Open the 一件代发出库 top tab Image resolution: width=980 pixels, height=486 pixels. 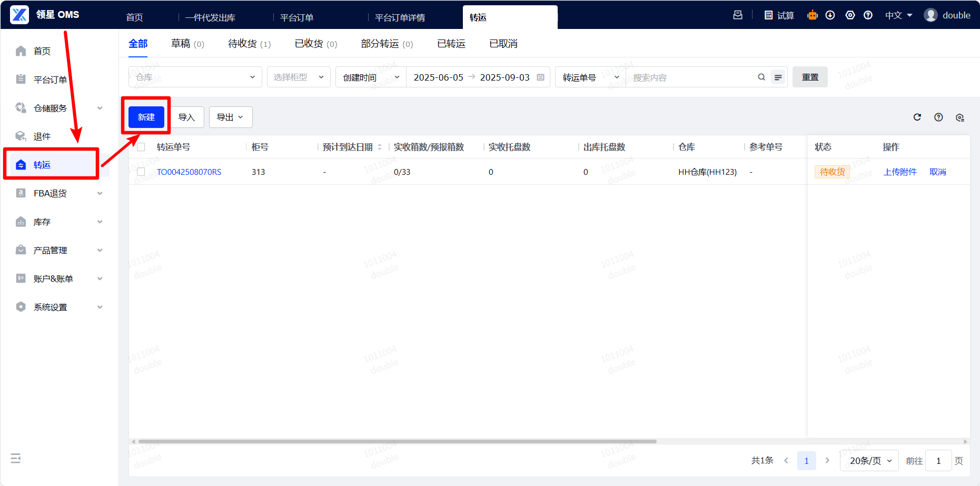[x=210, y=17]
